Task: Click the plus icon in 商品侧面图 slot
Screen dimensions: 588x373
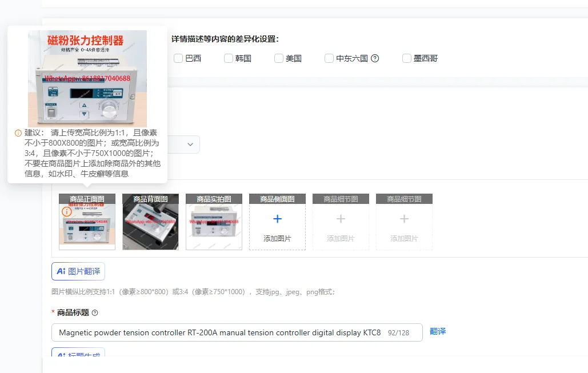Action: pyautogui.click(x=277, y=219)
